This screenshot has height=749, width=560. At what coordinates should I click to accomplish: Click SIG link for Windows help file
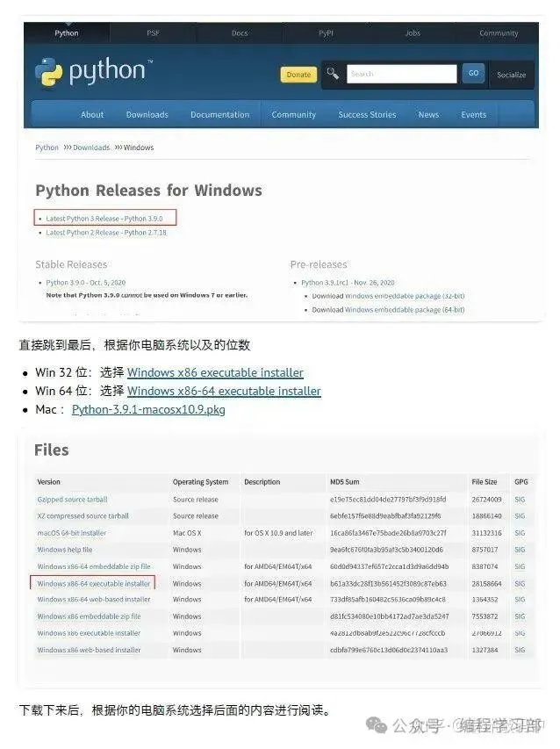point(520,550)
